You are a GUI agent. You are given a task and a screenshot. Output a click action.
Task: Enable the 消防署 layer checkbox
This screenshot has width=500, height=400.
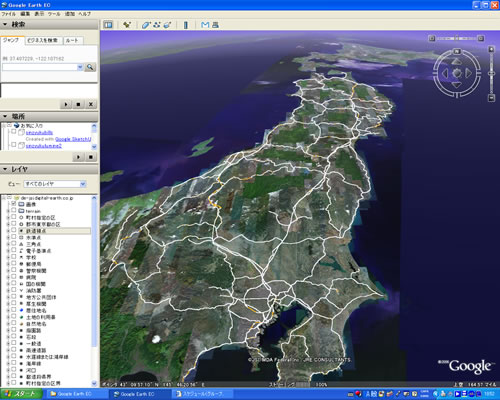(14, 290)
